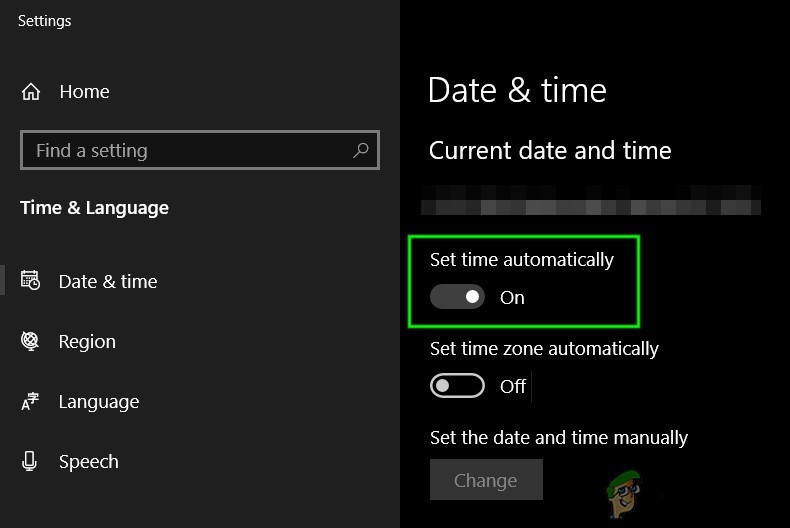Click the Speech microphone icon

tap(29, 461)
